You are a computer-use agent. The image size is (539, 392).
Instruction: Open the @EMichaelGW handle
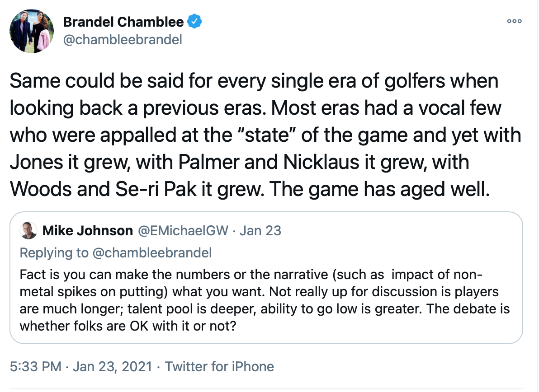coord(183,231)
